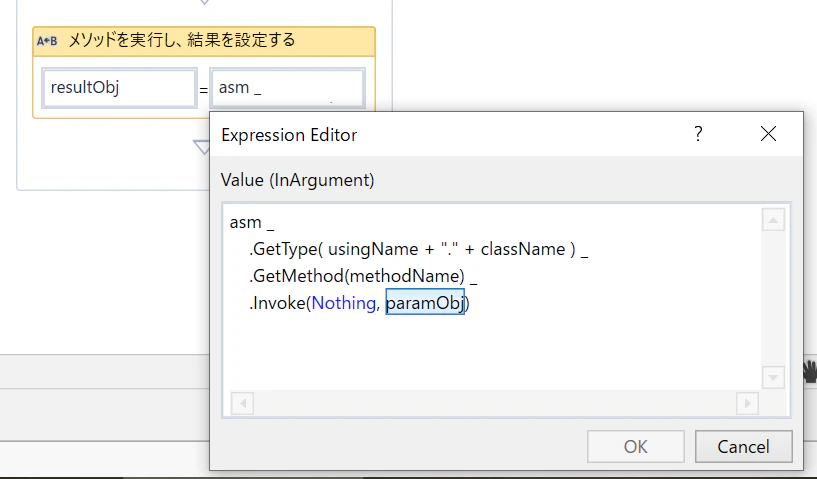
Task: Click the first line asm _ in the editor
Action: (x=252, y=223)
